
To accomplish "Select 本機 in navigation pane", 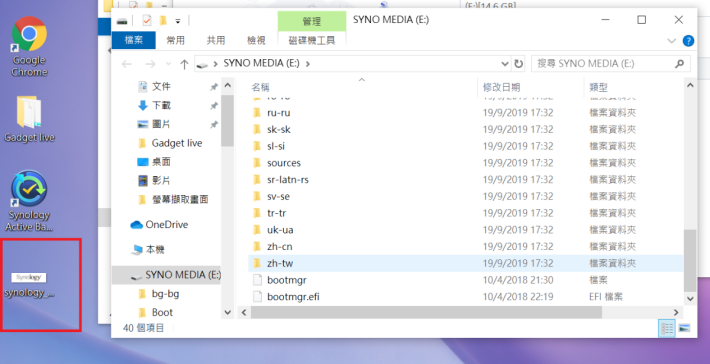I will coord(148,249).
